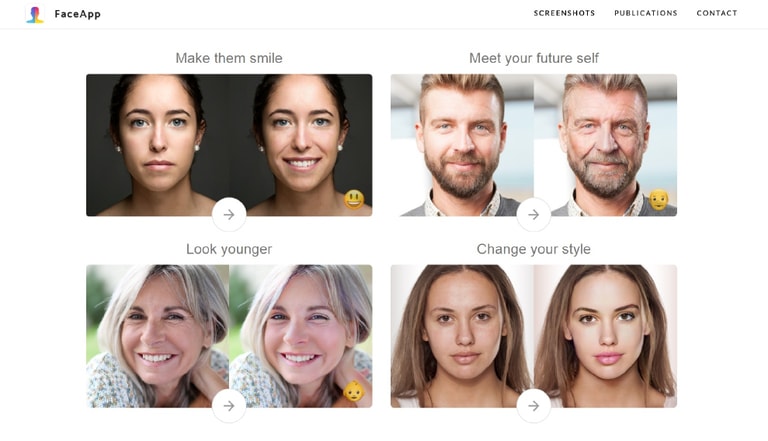Open the Publications menu item
This screenshot has height=441, width=768.
[x=646, y=13]
